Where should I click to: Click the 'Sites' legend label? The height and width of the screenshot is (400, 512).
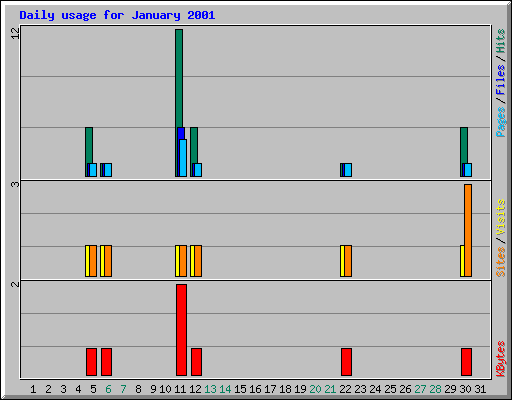coord(500,262)
